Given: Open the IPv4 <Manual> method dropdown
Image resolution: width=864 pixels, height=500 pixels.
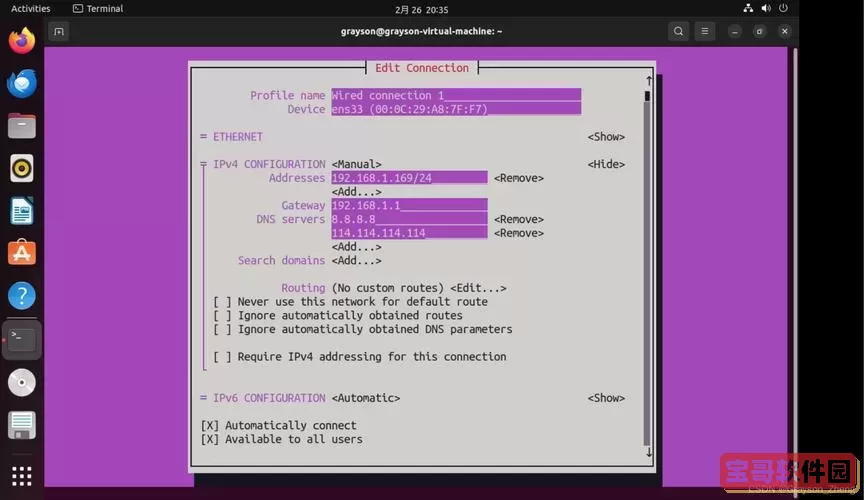Looking at the screenshot, I should 357,164.
